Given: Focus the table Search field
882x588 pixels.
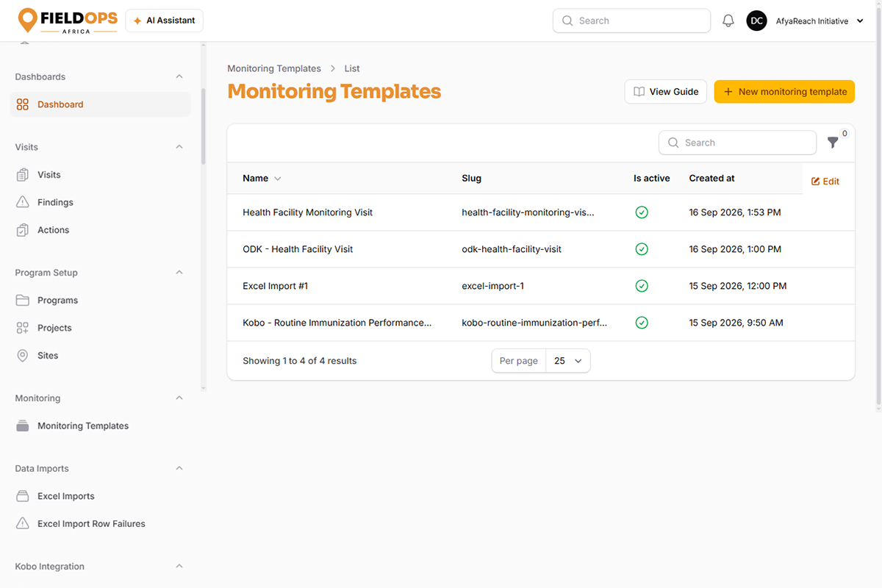Looking at the screenshot, I should pos(737,143).
